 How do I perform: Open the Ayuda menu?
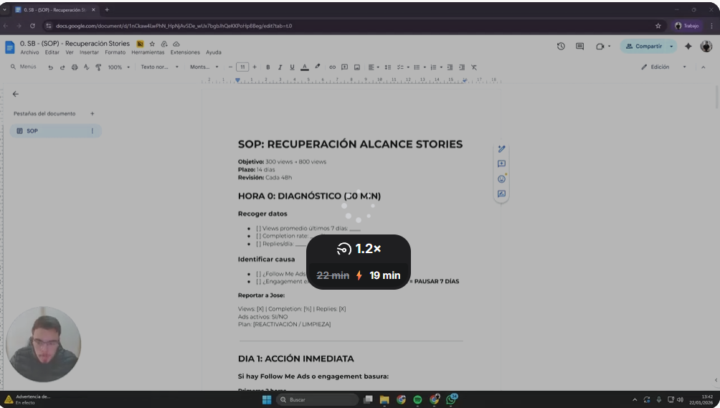click(214, 52)
